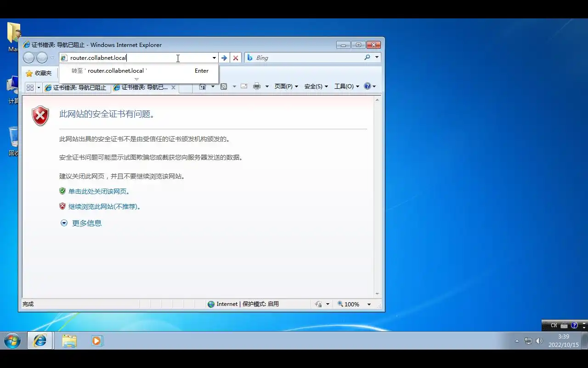Open the 页面(P) menu
This screenshot has height=368, width=588.
(x=286, y=86)
